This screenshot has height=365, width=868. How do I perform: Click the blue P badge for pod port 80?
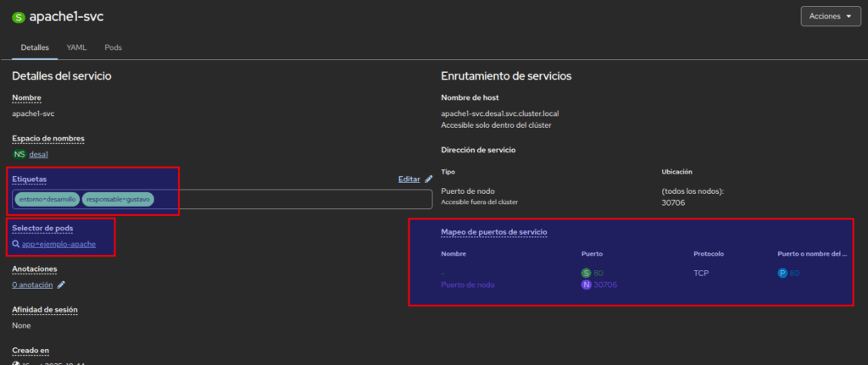point(782,273)
